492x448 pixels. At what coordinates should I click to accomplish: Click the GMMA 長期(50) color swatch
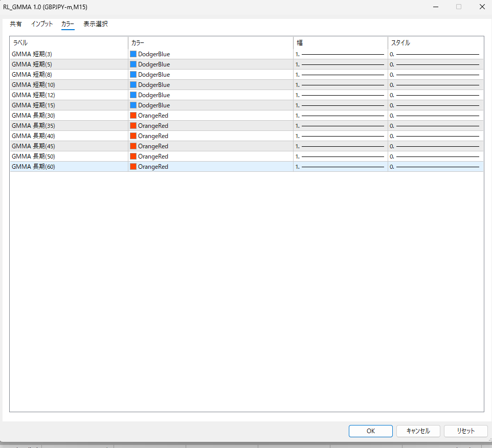[133, 156]
